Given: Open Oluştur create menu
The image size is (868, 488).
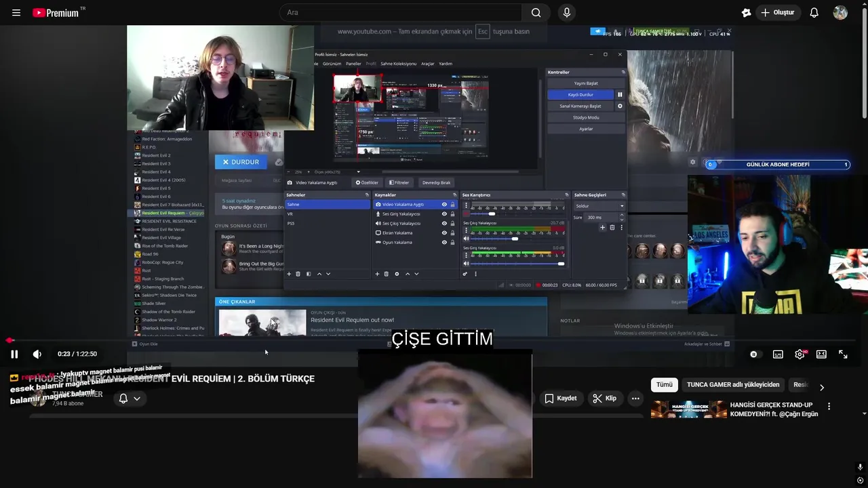Looking at the screenshot, I should [777, 13].
